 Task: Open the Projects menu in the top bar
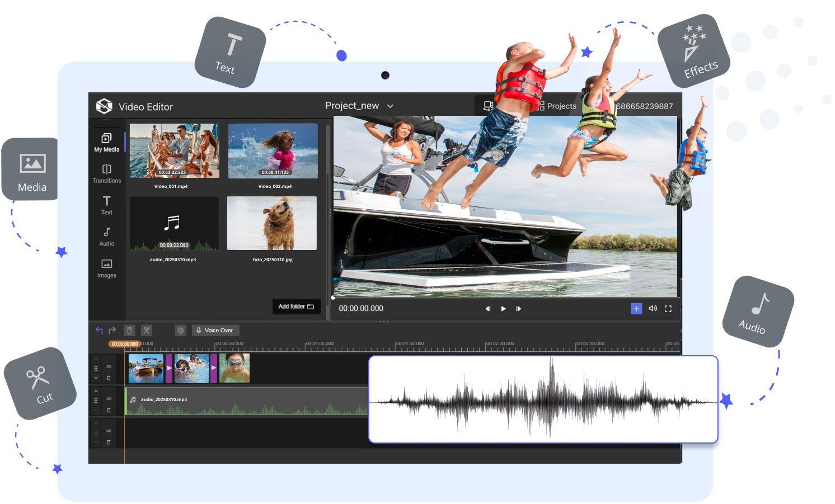(x=559, y=106)
